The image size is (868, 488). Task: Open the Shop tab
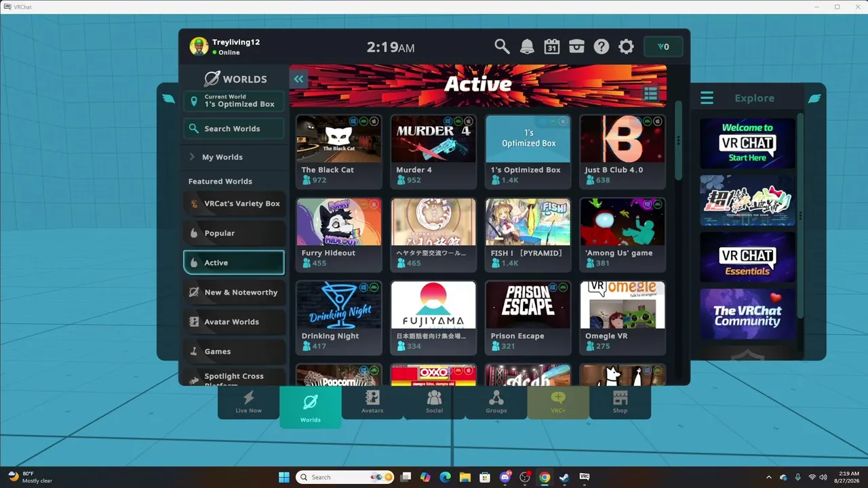[620, 402]
